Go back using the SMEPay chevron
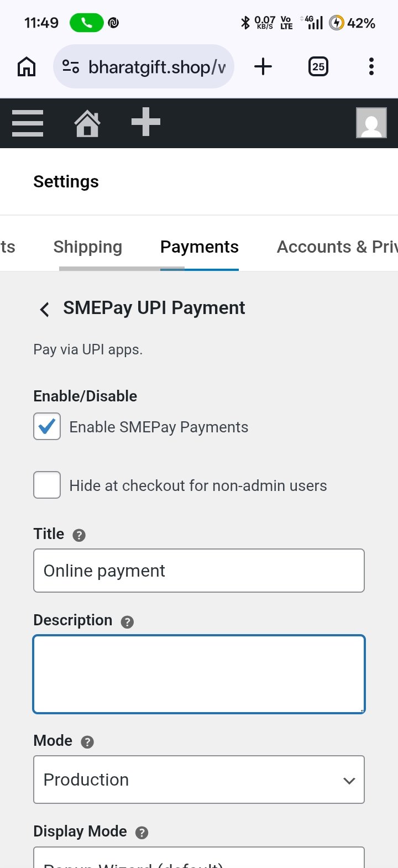Viewport: 398px width, 868px height. pos(45,309)
